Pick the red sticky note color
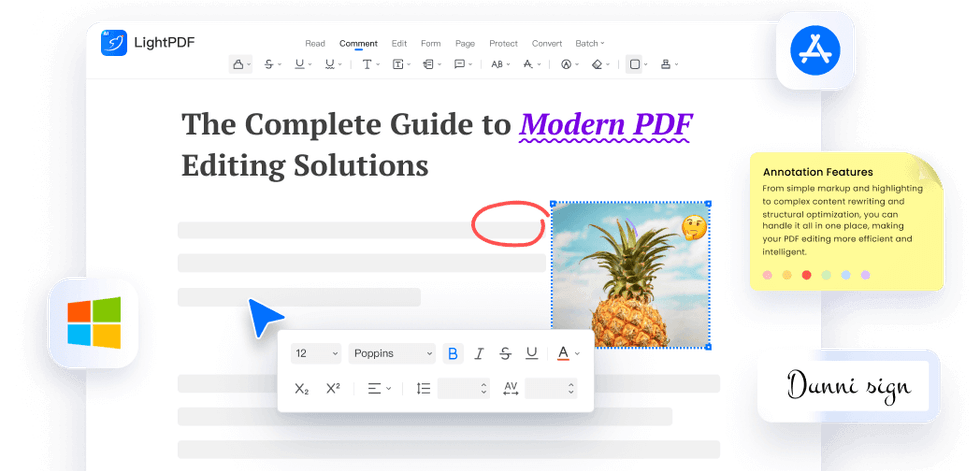The height and width of the screenshot is (471, 980). (x=806, y=275)
